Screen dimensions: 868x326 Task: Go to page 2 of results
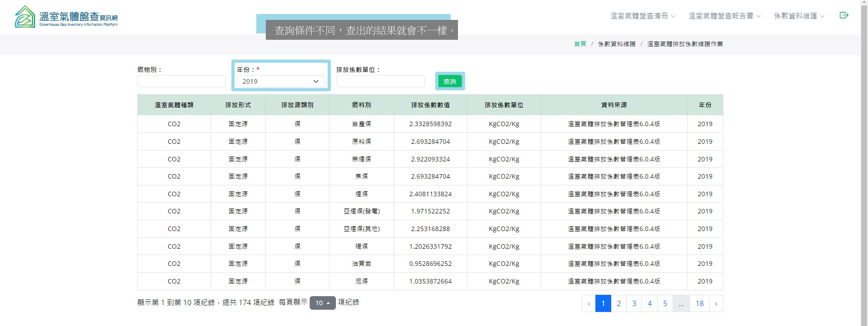(618, 303)
